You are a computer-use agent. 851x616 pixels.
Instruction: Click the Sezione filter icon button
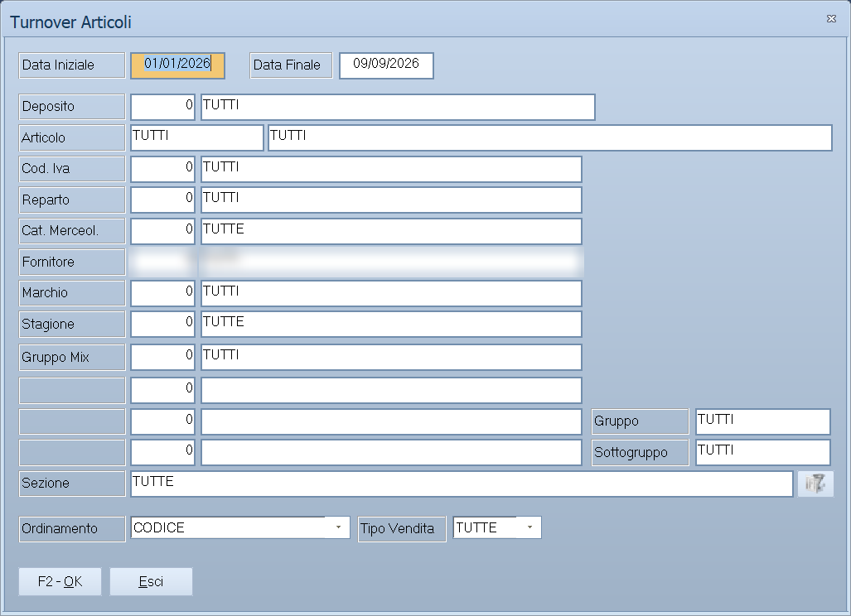[x=815, y=484]
